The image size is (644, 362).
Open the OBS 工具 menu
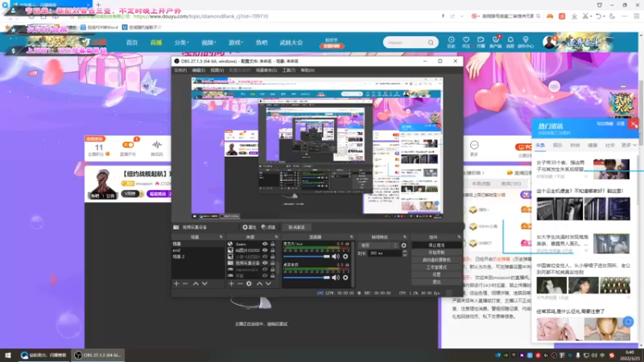pyautogui.click(x=289, y=71)
